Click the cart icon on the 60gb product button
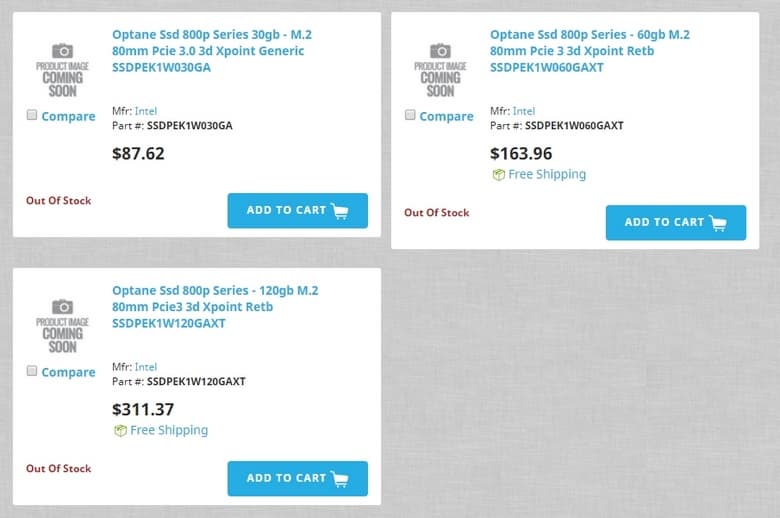780x518 pixels. click(x=718, y=223)
